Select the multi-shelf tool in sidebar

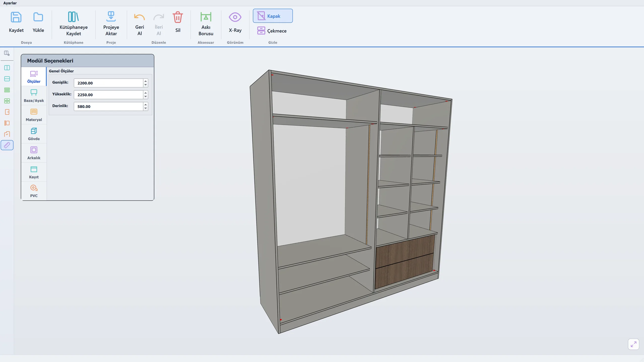pyautogui.click(x=7, y=90)
